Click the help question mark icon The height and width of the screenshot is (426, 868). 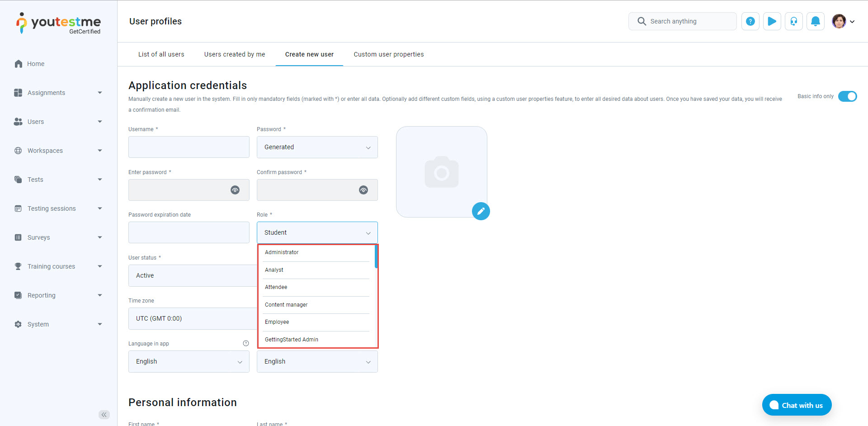(750, 21)
